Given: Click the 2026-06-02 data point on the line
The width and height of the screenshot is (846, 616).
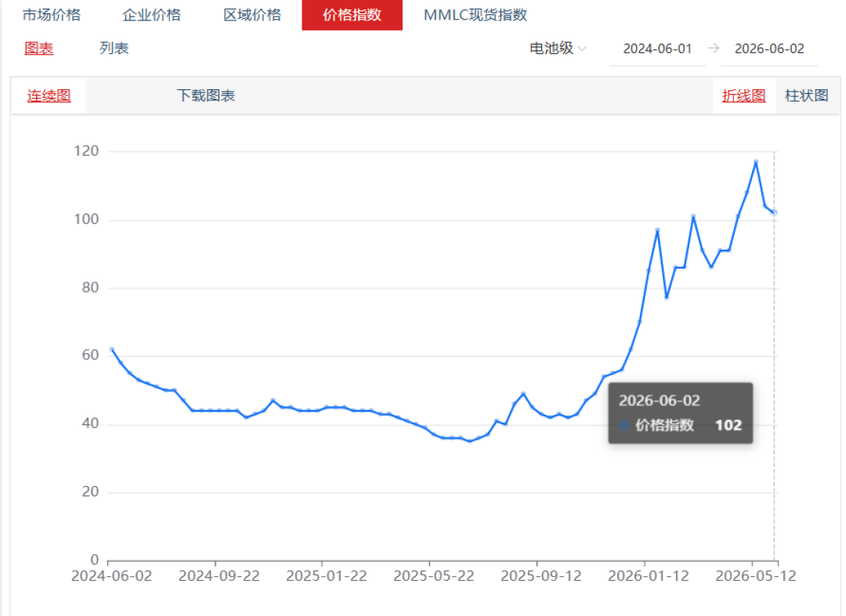Looking at the screenshot, I should pyautogui.click(x=774, y=213).
